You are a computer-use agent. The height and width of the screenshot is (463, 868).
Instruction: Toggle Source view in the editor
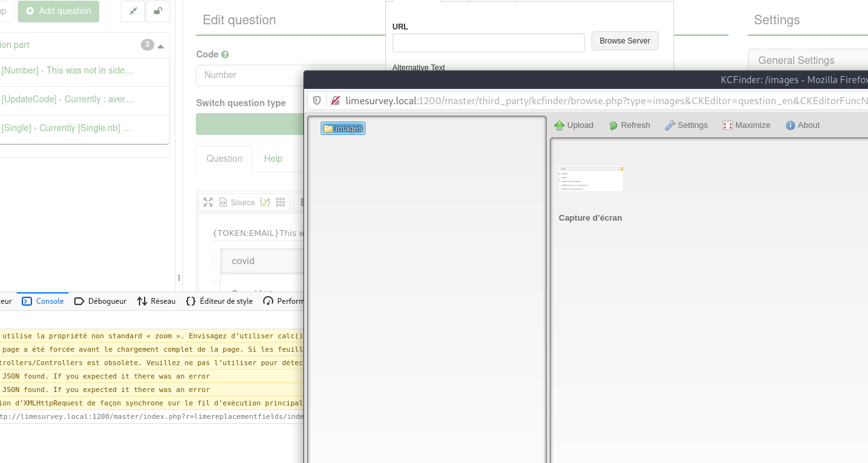(x=237, y=202)
